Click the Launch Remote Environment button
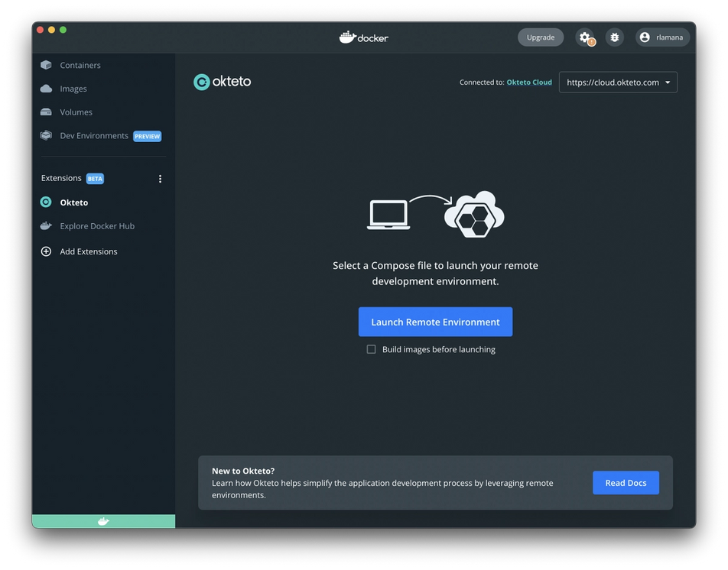The image size is (728, 570). pos(435,322)
